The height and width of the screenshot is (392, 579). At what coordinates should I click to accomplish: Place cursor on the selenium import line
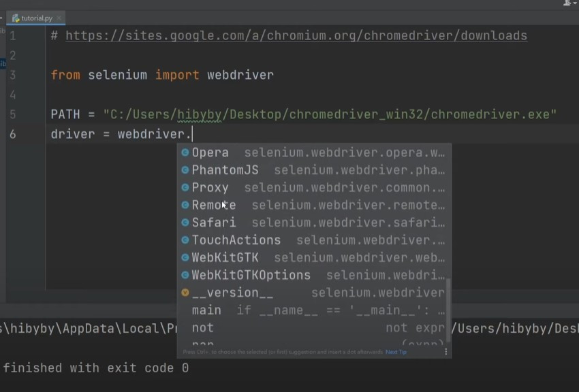point(162,76)
